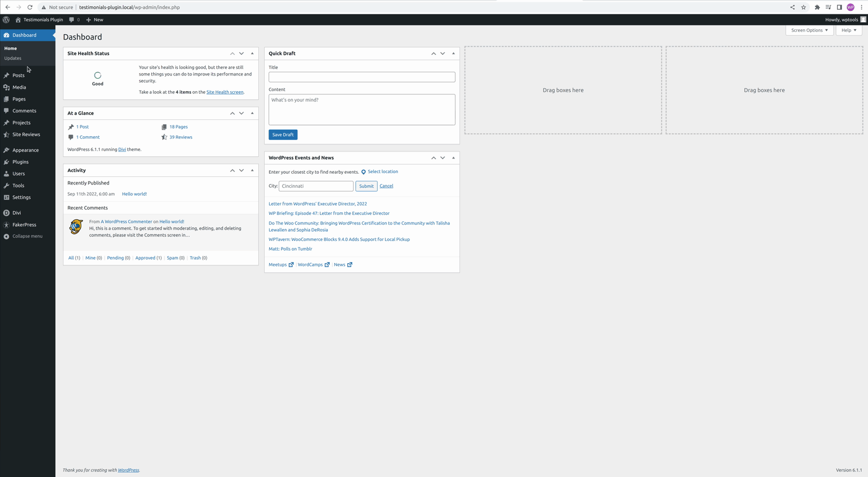The image size is (868, 477).
Task: Click the New plus icon in admin bar
Action: tap(88, 20)
